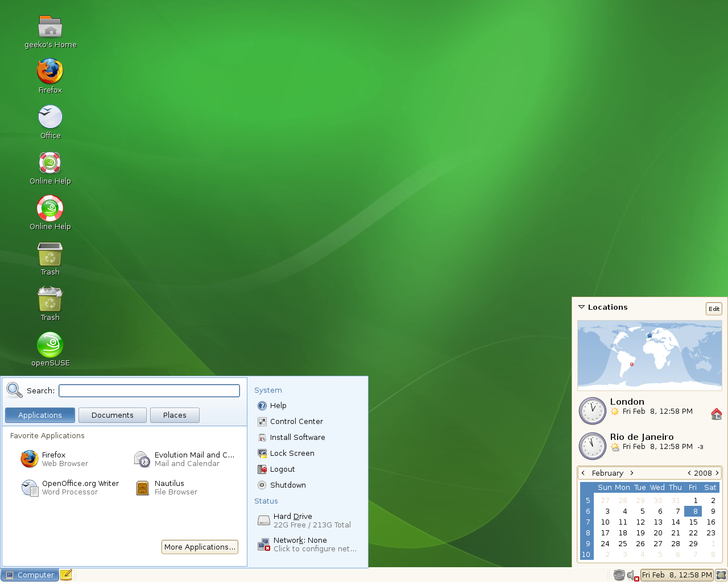Open the Control Center
Viewport: 728px width, 582px height.
[296, 421]
